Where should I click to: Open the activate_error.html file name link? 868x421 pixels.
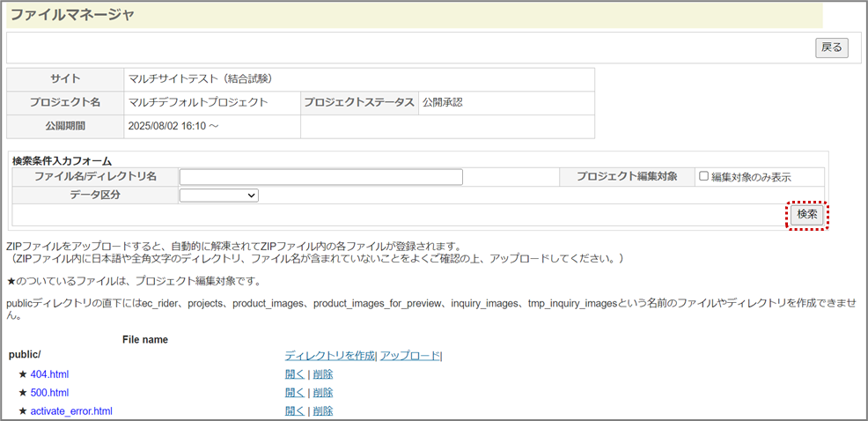click(71, 411)
